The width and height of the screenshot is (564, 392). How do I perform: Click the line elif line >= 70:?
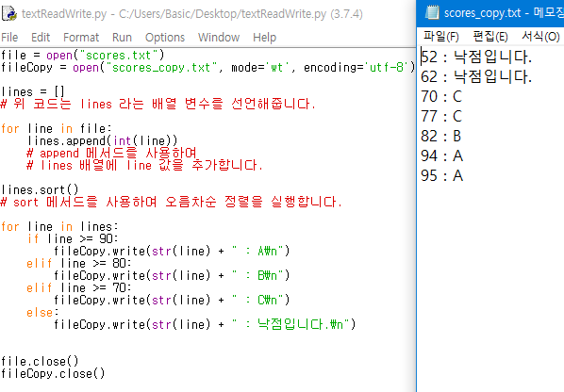[79, 287]
